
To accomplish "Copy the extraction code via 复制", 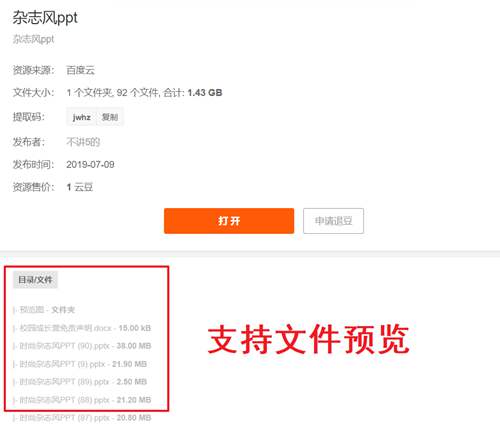I will click(x=110, y=117).
